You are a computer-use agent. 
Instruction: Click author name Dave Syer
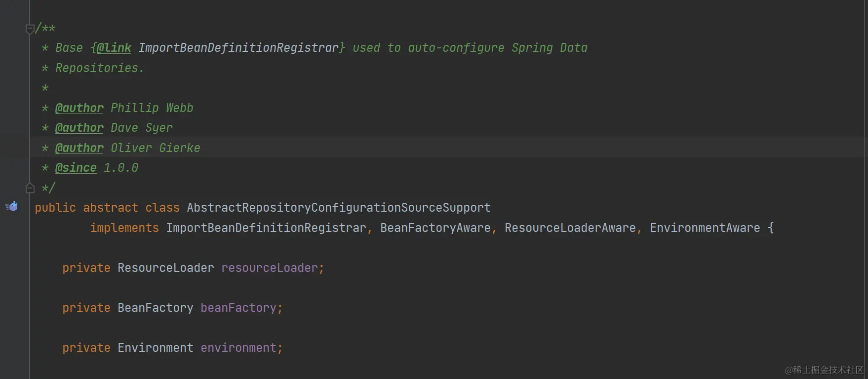(142, 128)
